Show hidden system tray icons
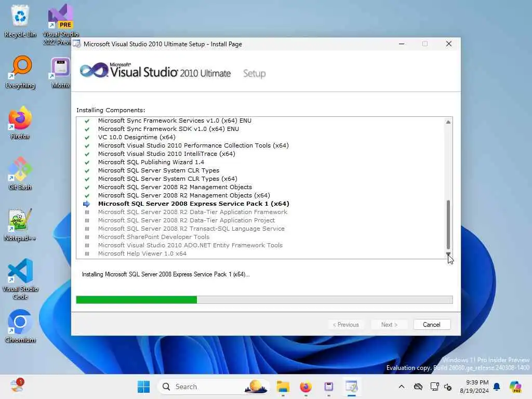 tap(402, 387)
